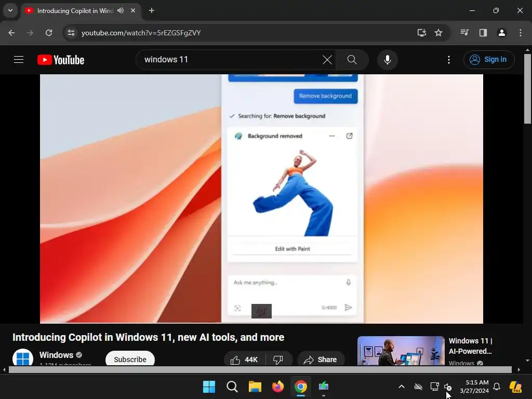Bookmark this page with the star icon

pyautogui.click(x=438, y=33)
